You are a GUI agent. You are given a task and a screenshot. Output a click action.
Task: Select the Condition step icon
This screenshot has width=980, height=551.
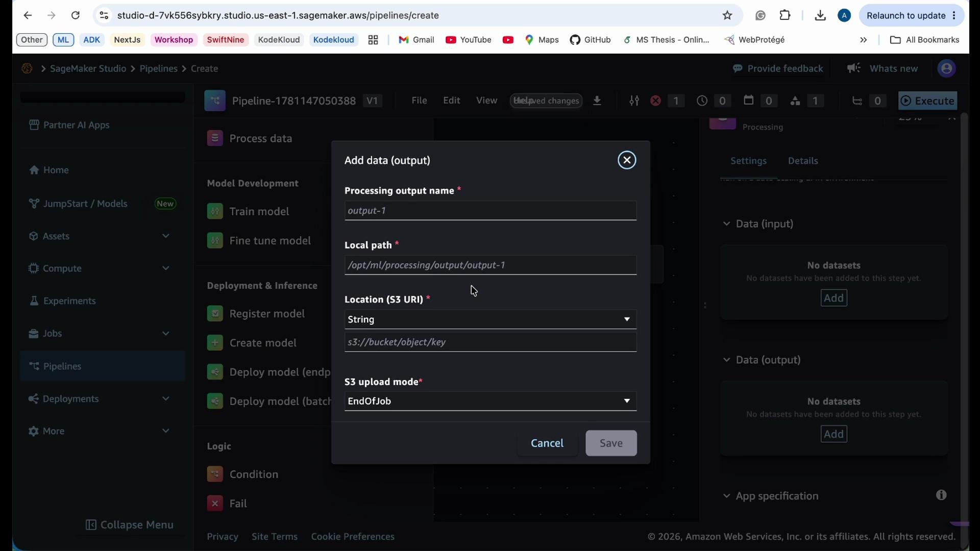coord(215,474)
